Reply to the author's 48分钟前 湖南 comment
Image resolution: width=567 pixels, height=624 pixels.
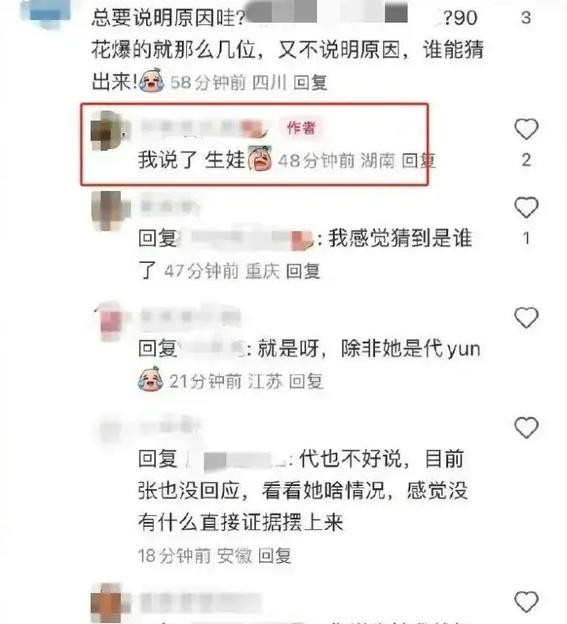coord(419,161)
